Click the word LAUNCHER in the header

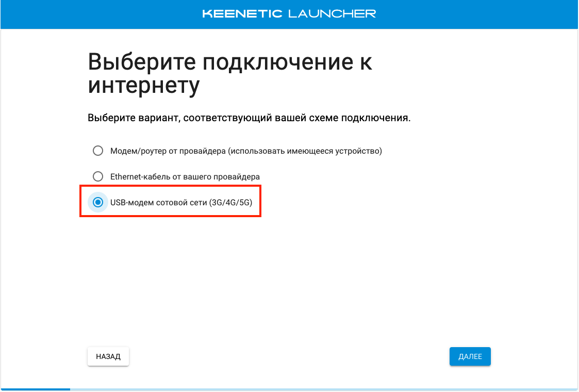(332, 14)
